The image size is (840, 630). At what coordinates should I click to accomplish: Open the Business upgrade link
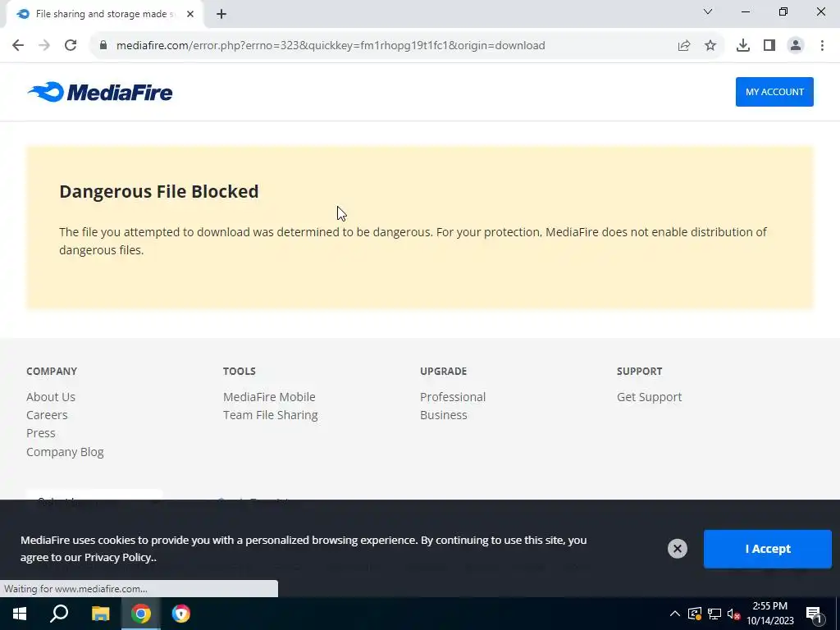pos(444,415)
